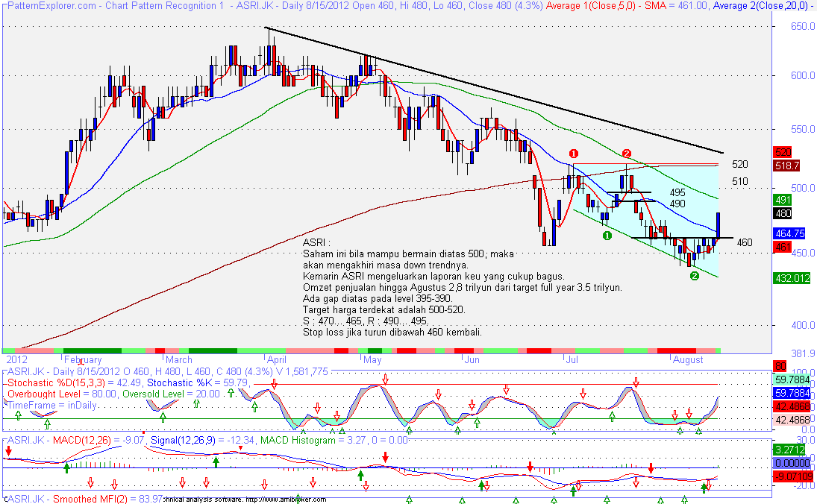Click the dark red 518.7 value tag

(x=786, y=166)
